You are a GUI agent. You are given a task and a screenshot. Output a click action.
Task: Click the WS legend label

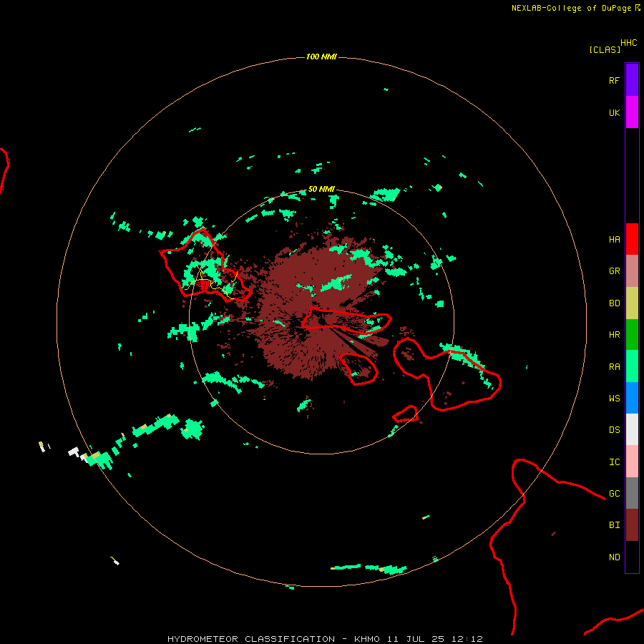tap(614, 399)
